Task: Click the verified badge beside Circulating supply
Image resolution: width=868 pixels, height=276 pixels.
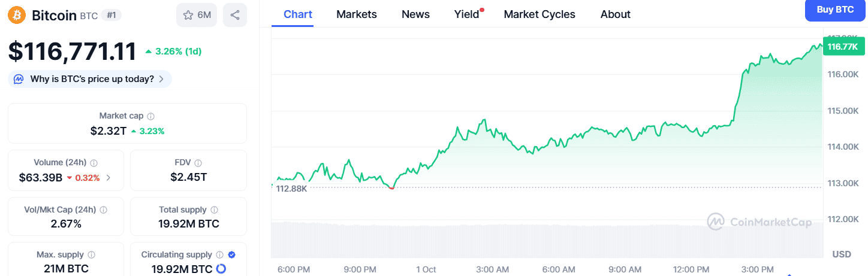Action: coord(232,255)
